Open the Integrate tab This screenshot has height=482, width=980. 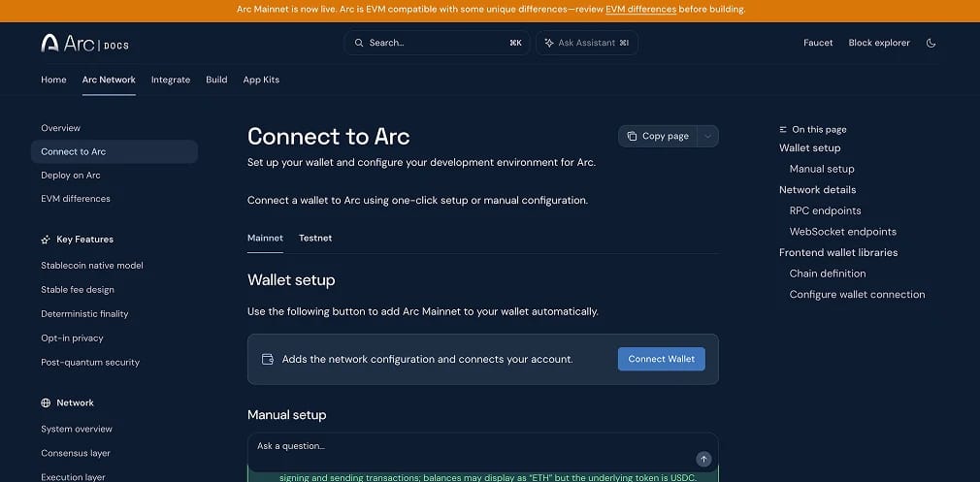171,80
